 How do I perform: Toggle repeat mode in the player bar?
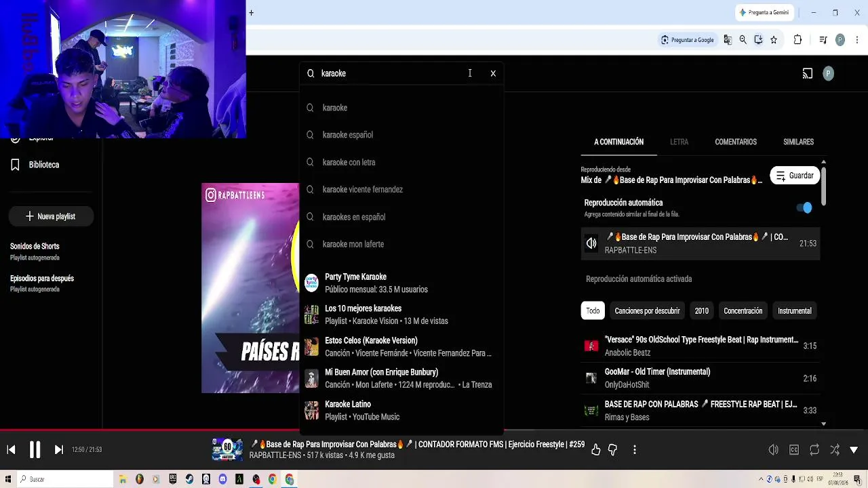tap(814, 450)
